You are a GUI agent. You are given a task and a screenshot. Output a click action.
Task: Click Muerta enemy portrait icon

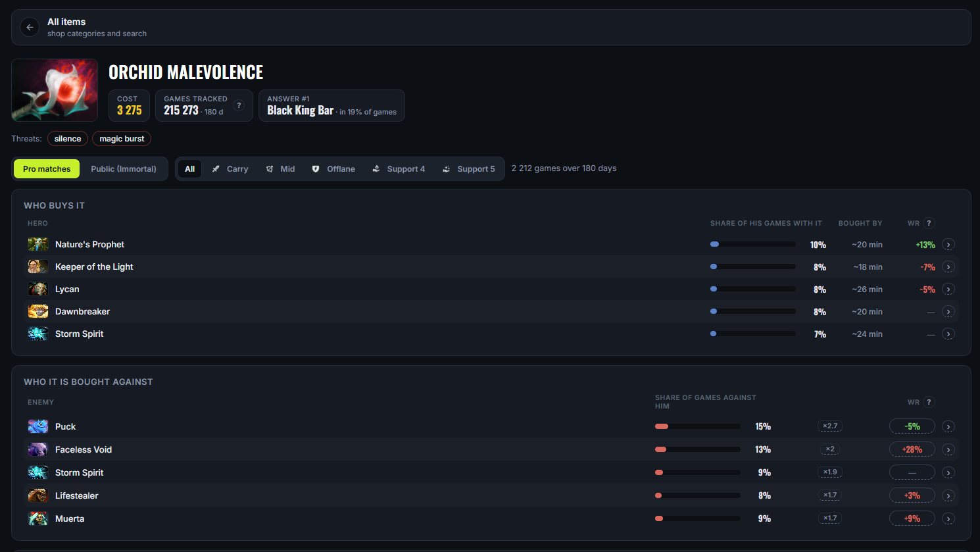click(x=38, y=518)
